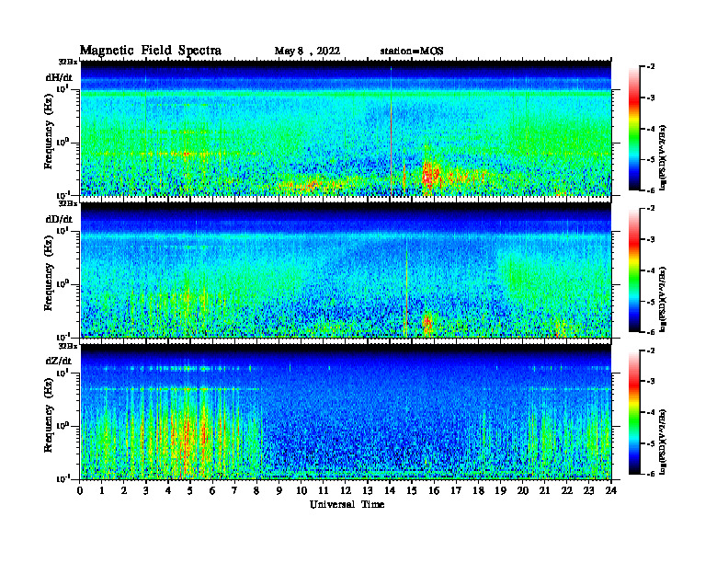The height and width of the screenshot is (563, 728).
Task: Click hour 5 on the Universal Time axis
Action: click(x=190, y=491)
